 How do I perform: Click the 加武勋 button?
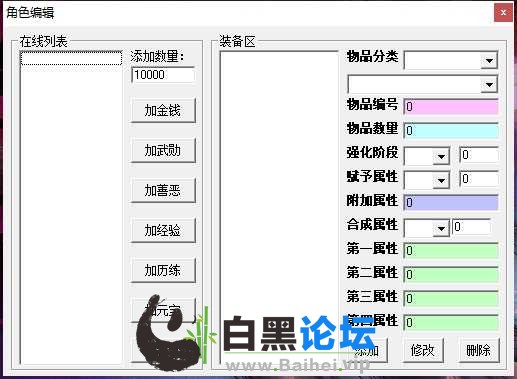pos(163,150)
